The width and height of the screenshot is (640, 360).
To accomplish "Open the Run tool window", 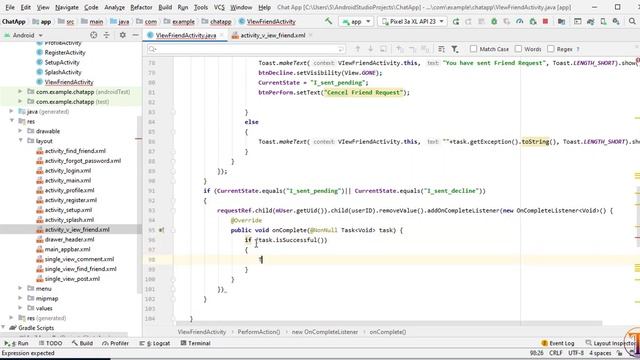I will tap(17, 343).
